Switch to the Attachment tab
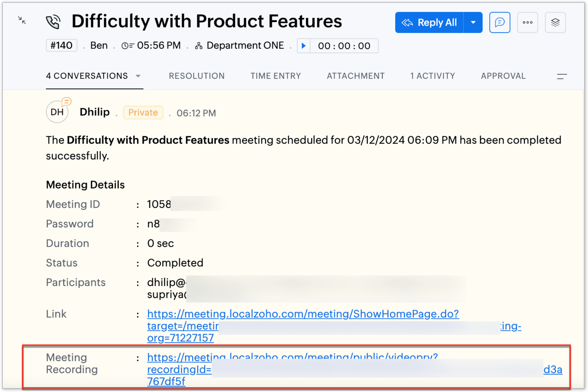Viewport: 588px width, 392px height. pos(355,76)
